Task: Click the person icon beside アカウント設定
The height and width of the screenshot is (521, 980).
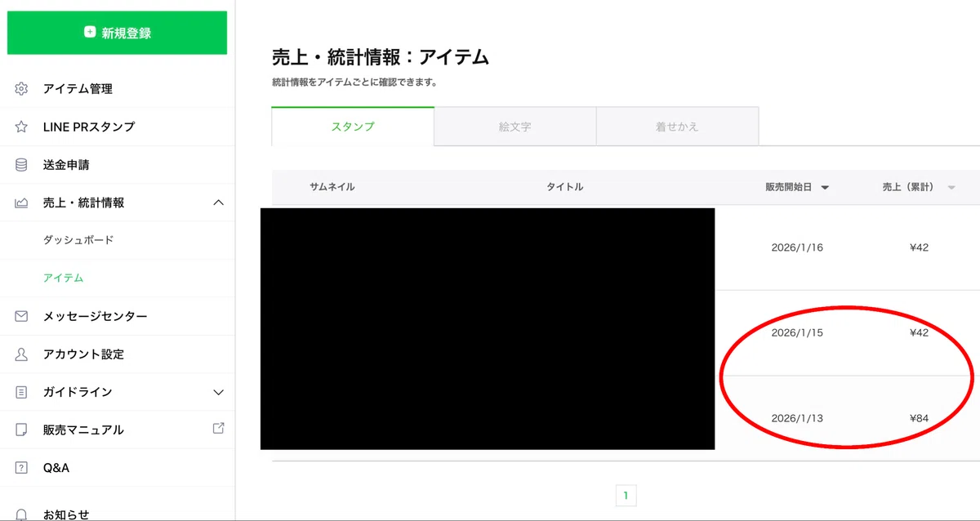Action: click(21, 354)
